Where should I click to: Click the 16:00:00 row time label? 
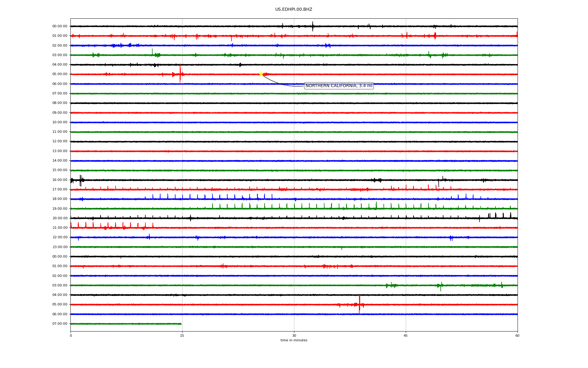pyautogui.click(x=60, y=180)
